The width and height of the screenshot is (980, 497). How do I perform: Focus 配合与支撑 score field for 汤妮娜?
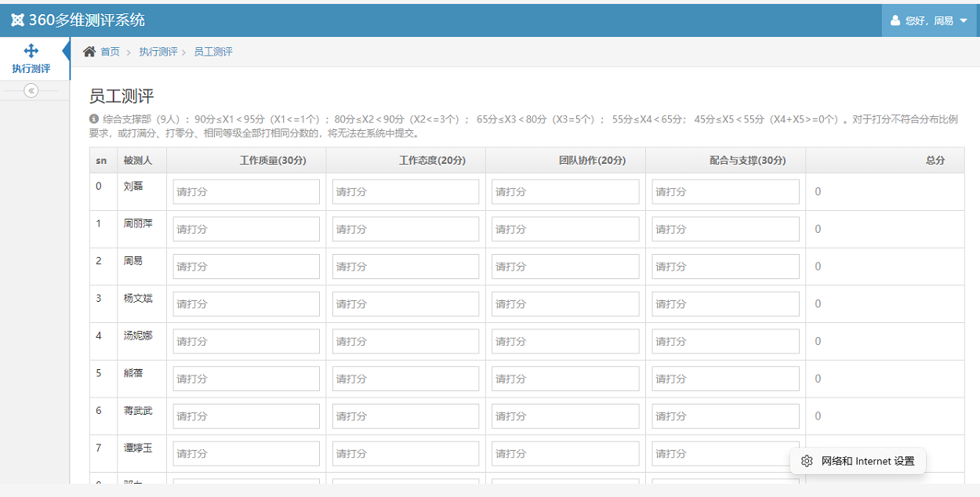click(x=725, y=341)
